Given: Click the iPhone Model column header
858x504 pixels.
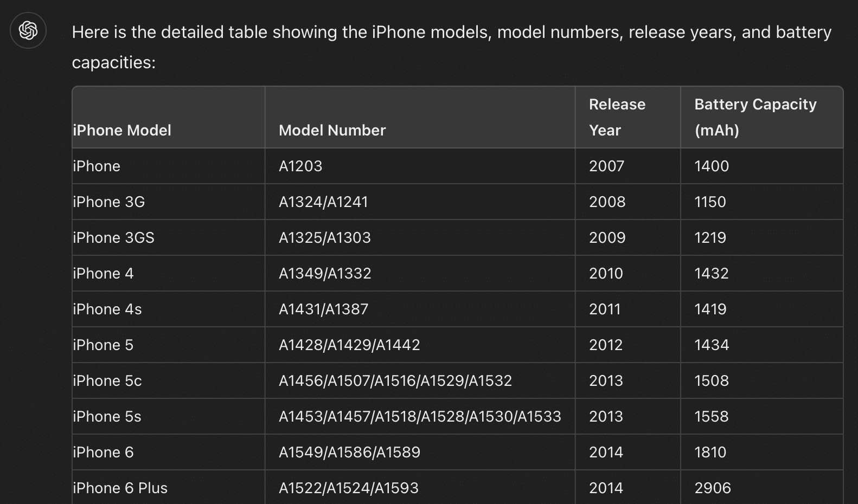Looking at the screenshot, I should coord(122,130).
